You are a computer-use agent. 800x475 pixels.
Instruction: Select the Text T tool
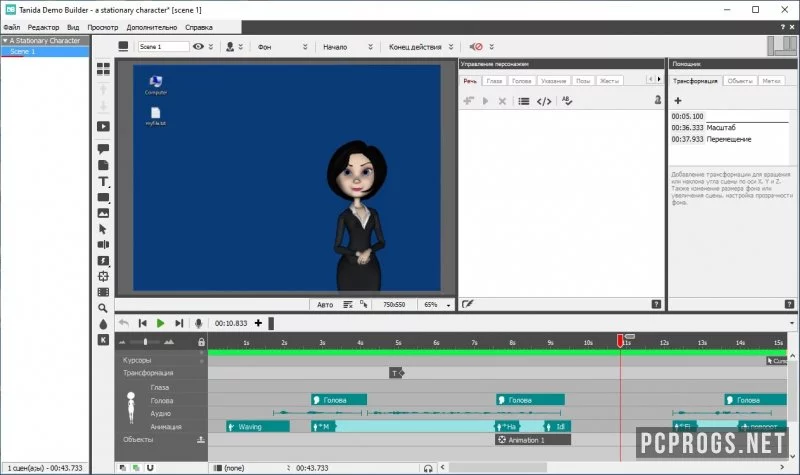(103, 181)
